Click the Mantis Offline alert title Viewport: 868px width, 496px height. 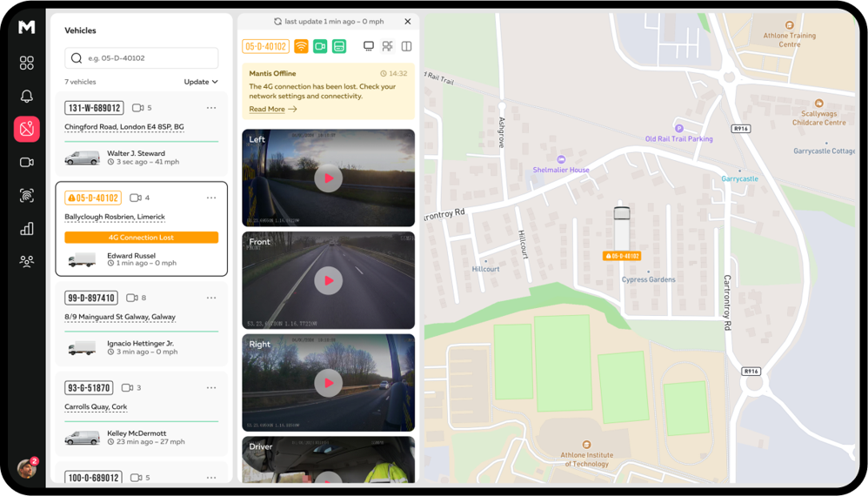tap(272, 74)
